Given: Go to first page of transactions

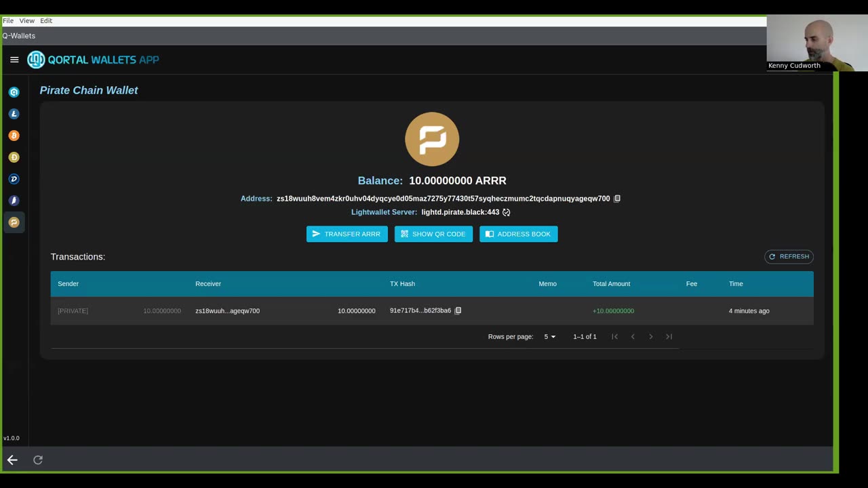Looking at the screenshot, I should click(x=614, y=336).
